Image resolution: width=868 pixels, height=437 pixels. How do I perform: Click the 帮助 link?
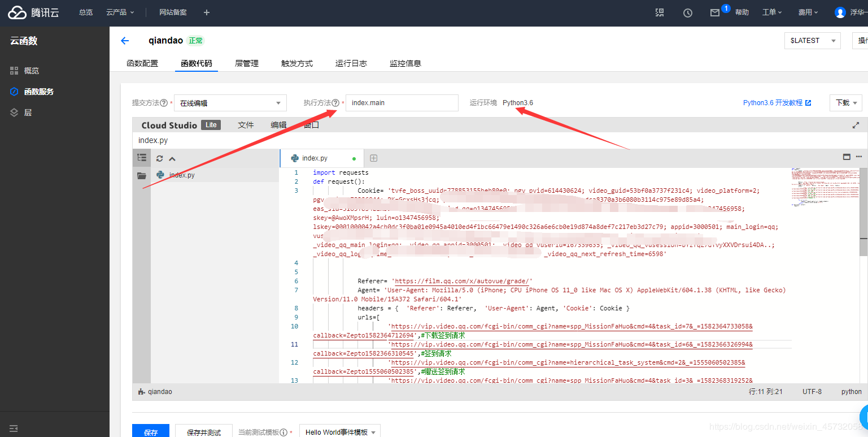pyautogui.click(x=742, y=12)
